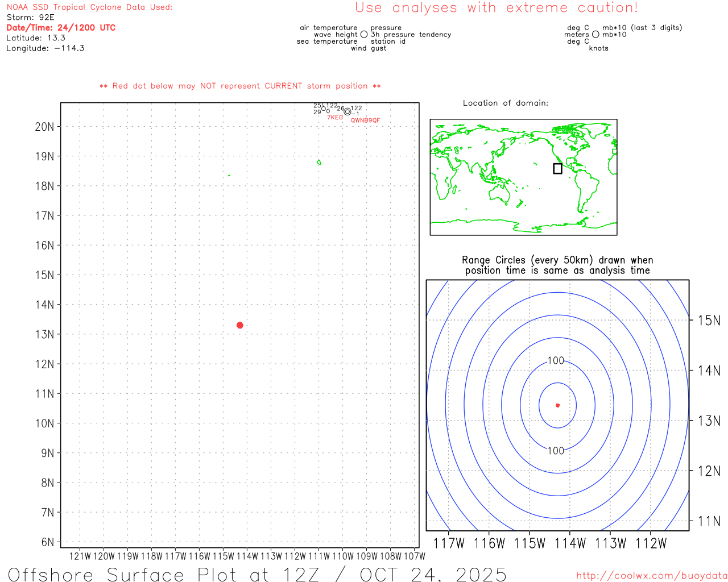Select the 7KEG station circle marker

pos(324,109)
